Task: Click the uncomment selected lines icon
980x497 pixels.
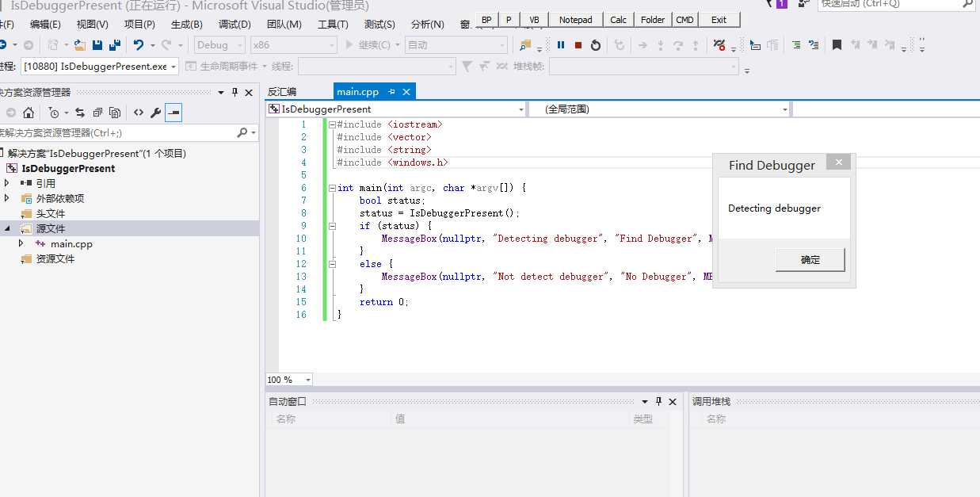Action: point(814,45)
